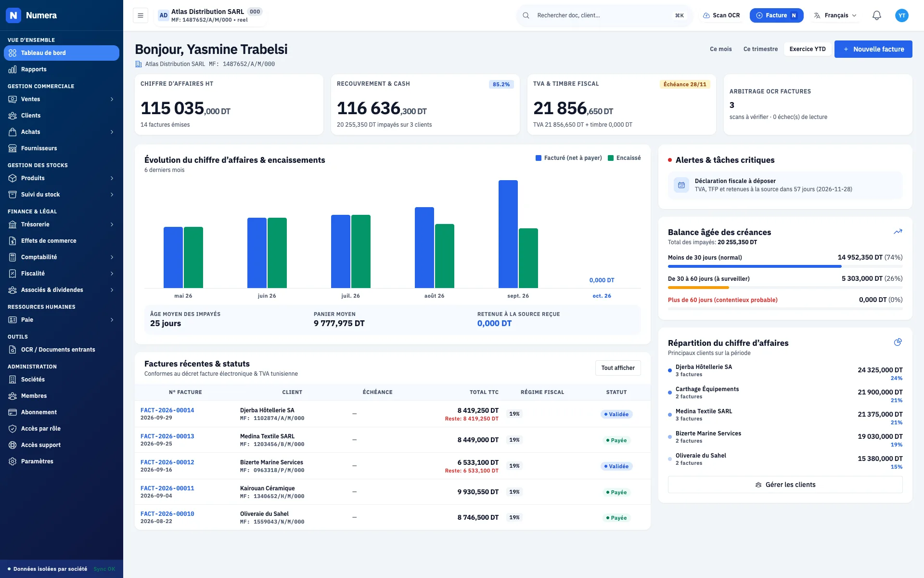Click the Clients sidebar icon
Screen dimensions: 924x578
tap(13, 116)
